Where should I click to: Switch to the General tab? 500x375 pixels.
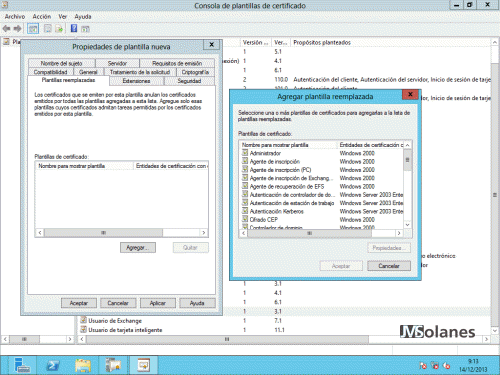[x=88, y=72]
